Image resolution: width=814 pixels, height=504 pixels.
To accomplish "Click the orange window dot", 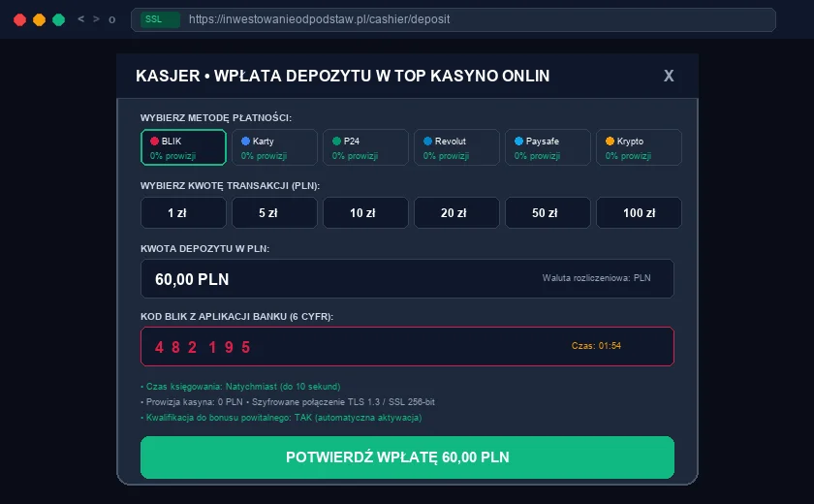I will (39, 19).
